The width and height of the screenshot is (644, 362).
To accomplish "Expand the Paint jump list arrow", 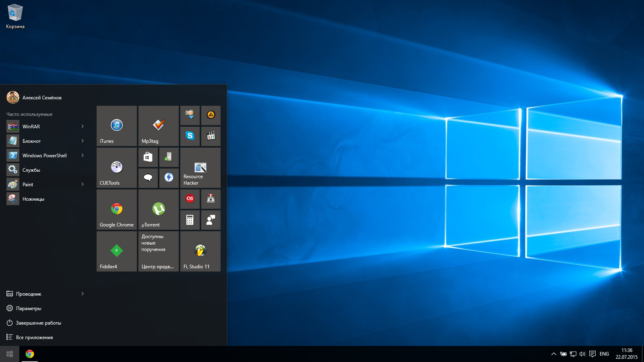I will [x=83, y=184].
